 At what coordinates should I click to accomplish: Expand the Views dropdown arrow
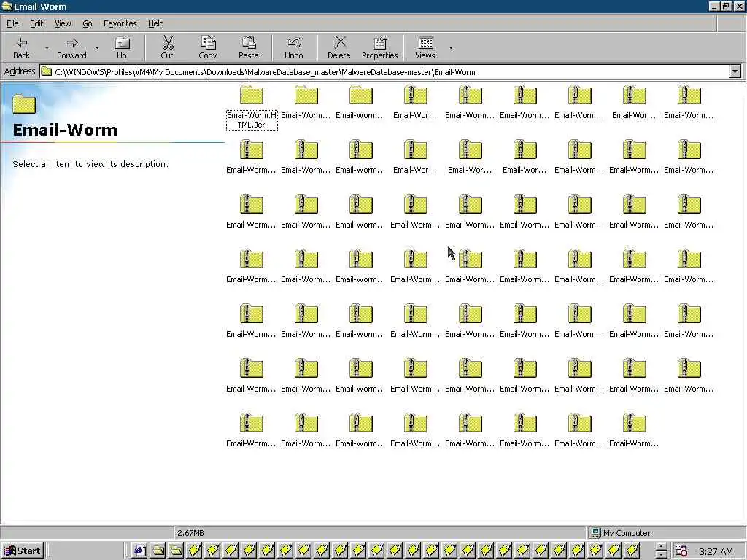(x=451, y=47)
